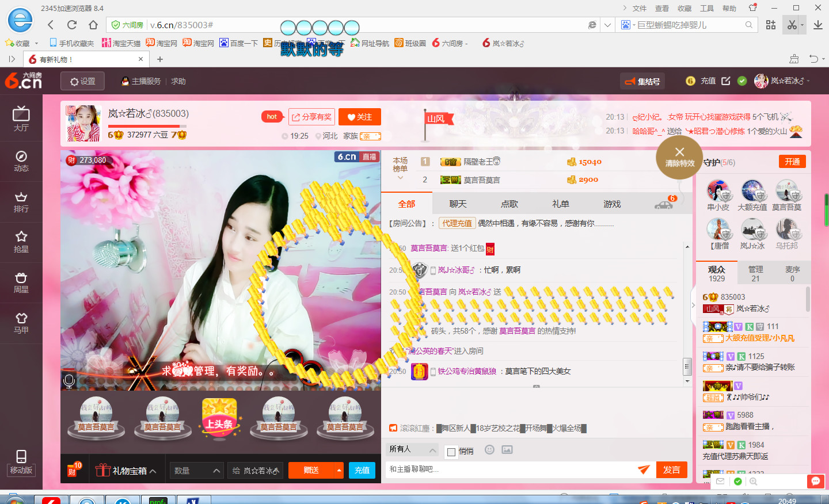The image size is (829, 504).
Task: Click the microphone icon on the video
Action: (x=69, y=380)
